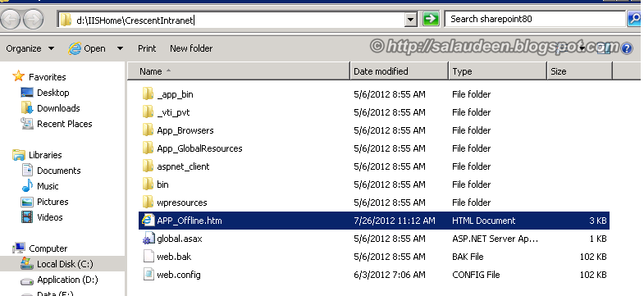Image resolution: width=644 pixels, height=296 pixels.
Task: Click the _app_bin folder icon
Action: [148, 94]
